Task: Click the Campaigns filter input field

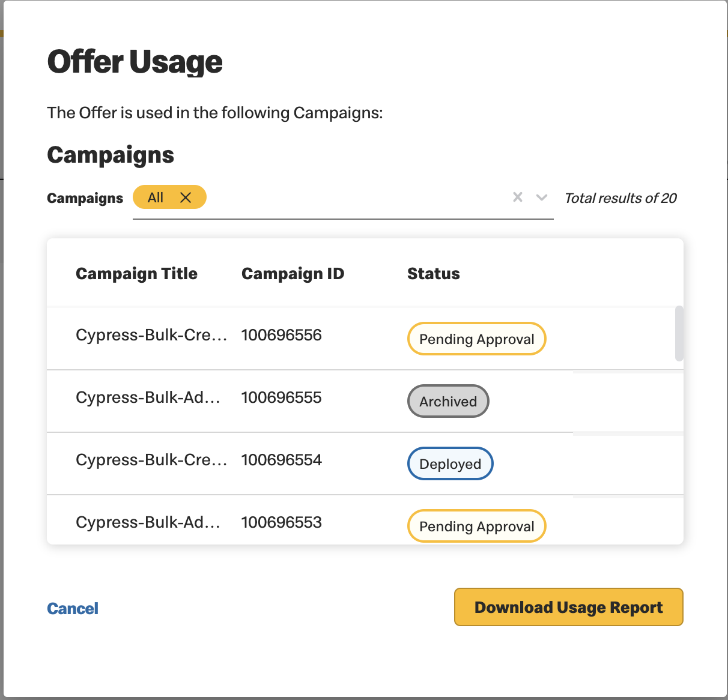Action: pos(343,198)
